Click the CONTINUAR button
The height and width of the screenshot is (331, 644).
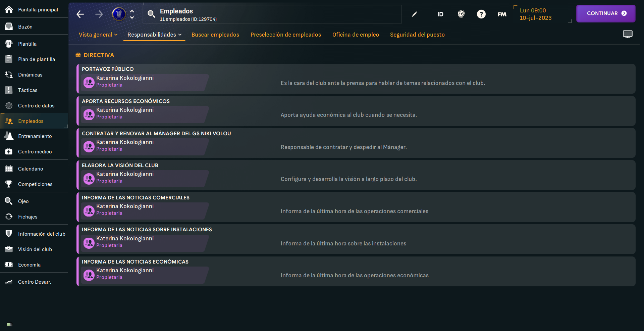606,13
